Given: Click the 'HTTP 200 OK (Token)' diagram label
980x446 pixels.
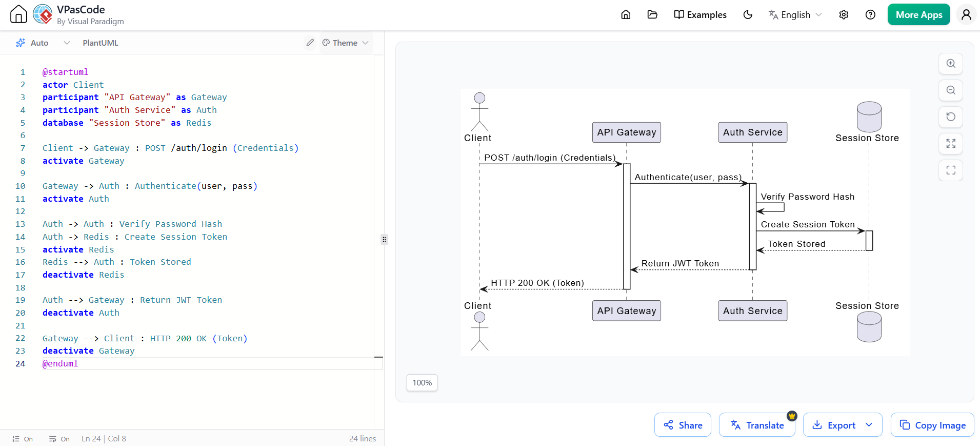Looking at the screenshot, I should [x=537, y=283].
